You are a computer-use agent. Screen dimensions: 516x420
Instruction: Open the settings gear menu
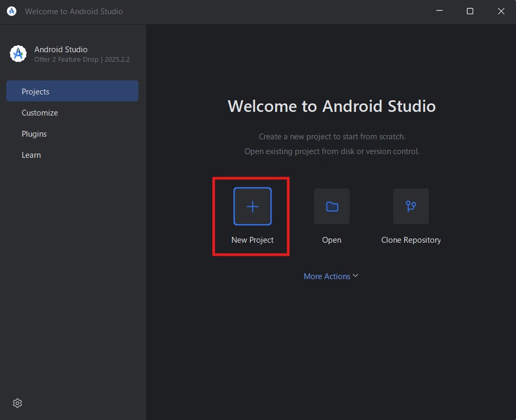[x=17, y=403]
